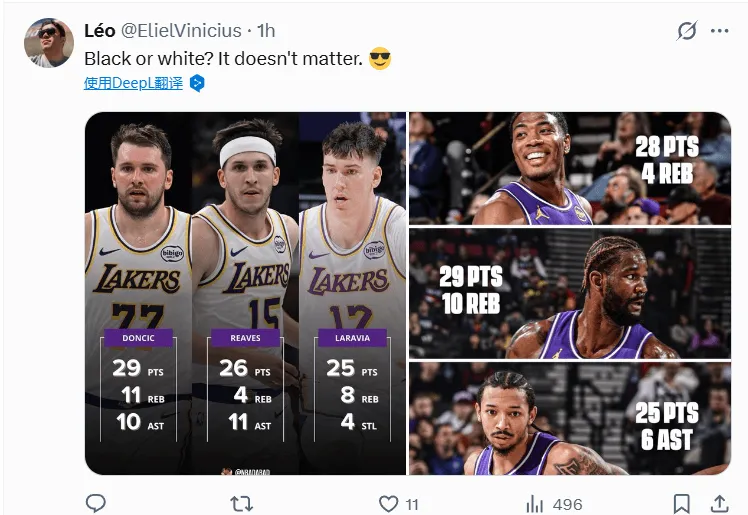Repost the tweet using the retweet icon
This screenshot has height=515, width=748.
pyautogui.click(x=241, y=503)
